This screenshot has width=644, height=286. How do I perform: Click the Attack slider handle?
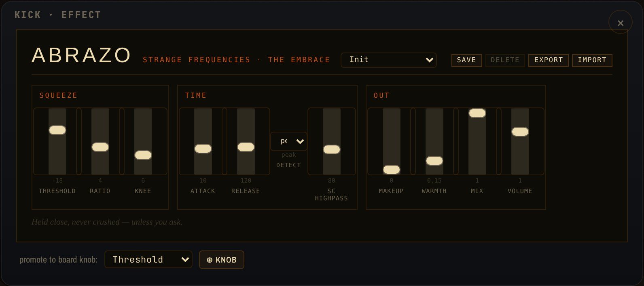coord(203,149)
